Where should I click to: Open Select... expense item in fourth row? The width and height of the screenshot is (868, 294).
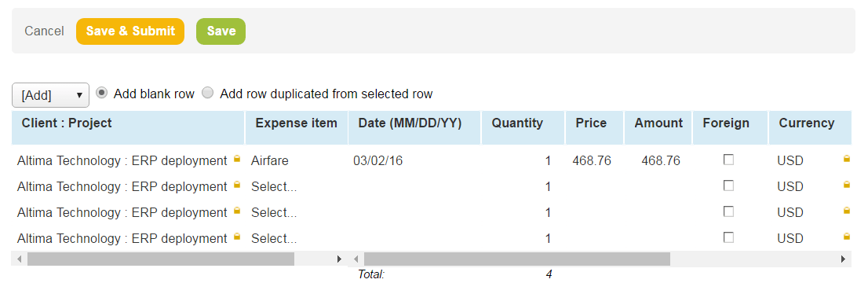click(274, 238)
